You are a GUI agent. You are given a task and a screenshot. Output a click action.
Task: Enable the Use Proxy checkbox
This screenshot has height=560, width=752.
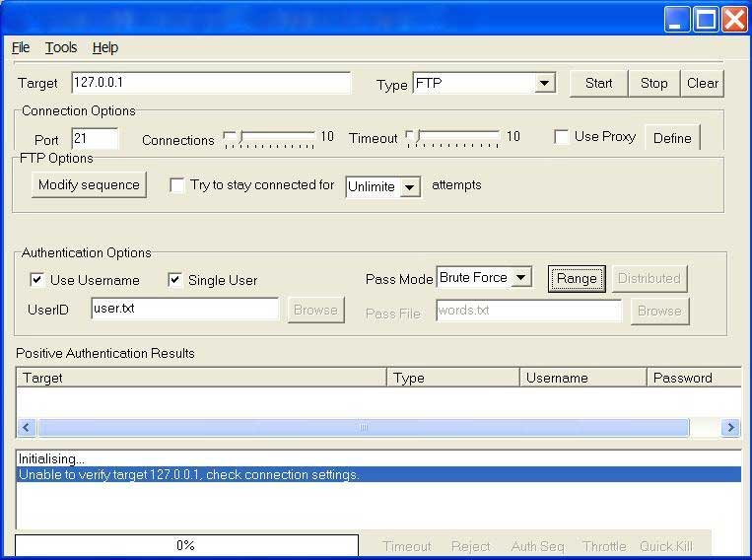[562, 137]
